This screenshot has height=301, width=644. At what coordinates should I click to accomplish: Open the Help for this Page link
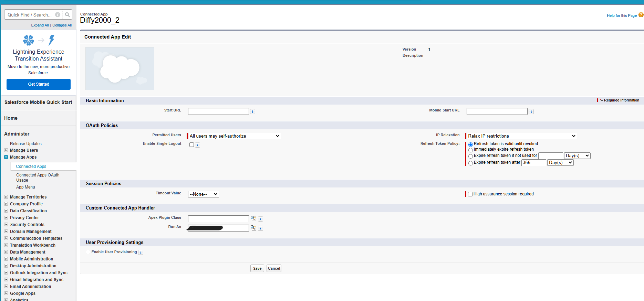pyautogui.click(x=622, y=15)
